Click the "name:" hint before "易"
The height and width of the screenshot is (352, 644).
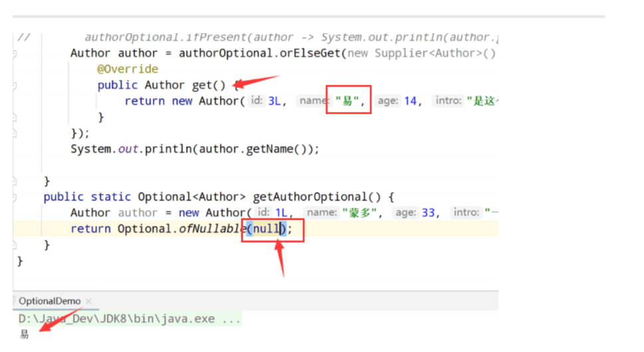(312, 101)
